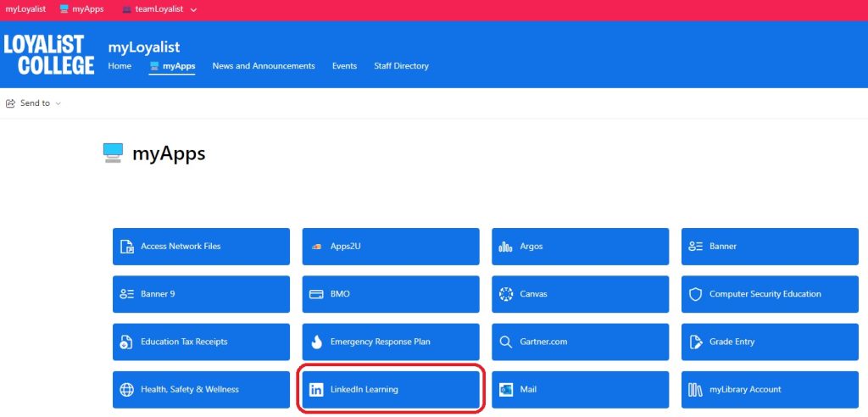This screenshot has width=868, height=417.
Task: Click the Emergency Response Plan flame icon
Action: pyautogui.click(x=316, y=342)
